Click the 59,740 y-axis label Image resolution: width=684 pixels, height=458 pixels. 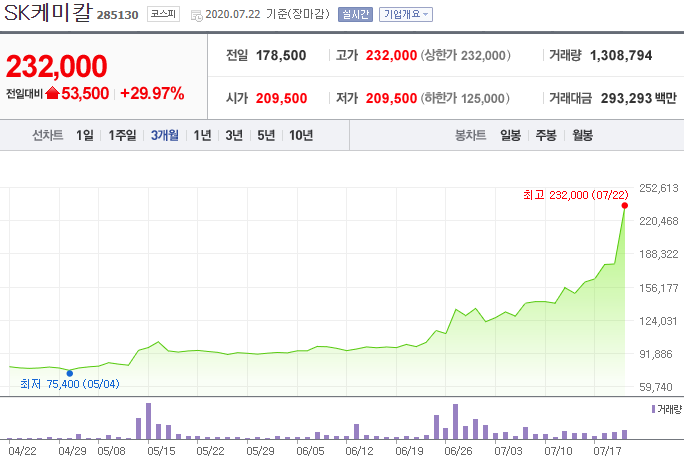tap(656, 387)
